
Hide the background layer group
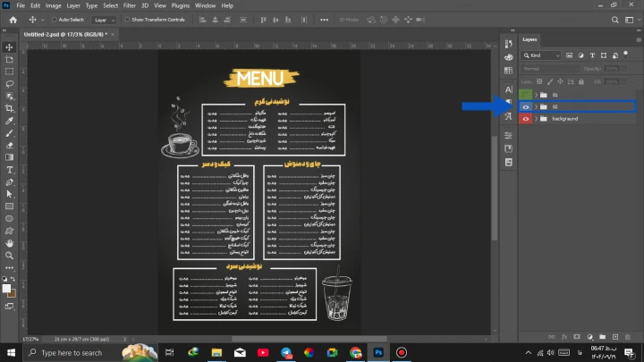[526, 119]
